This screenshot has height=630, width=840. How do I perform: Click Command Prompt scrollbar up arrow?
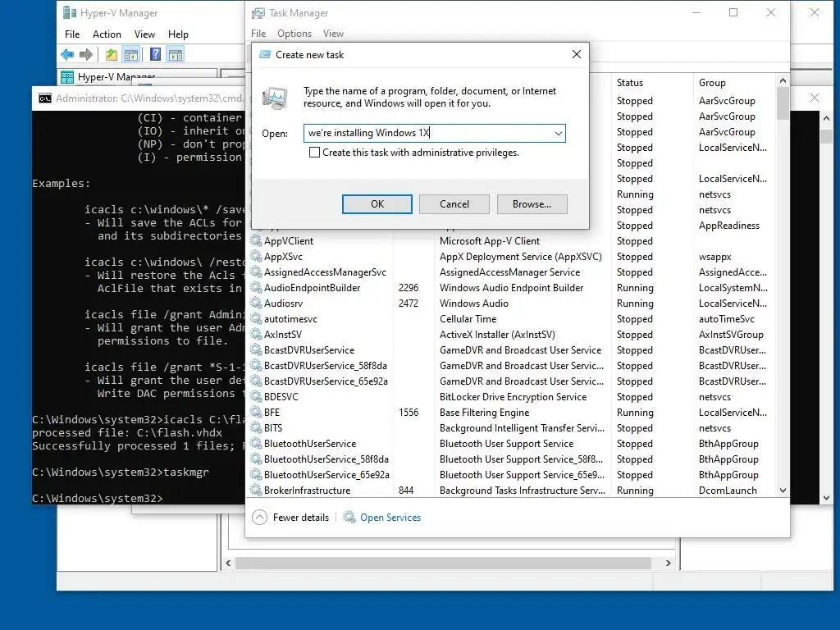(x=826, y=118)
